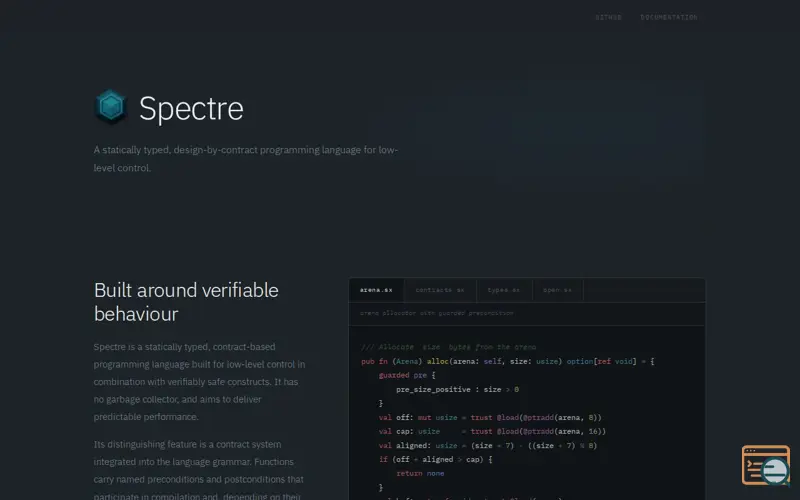Click the paragraph starting "Spectre is a statically typed"

(x=199, y=382)
